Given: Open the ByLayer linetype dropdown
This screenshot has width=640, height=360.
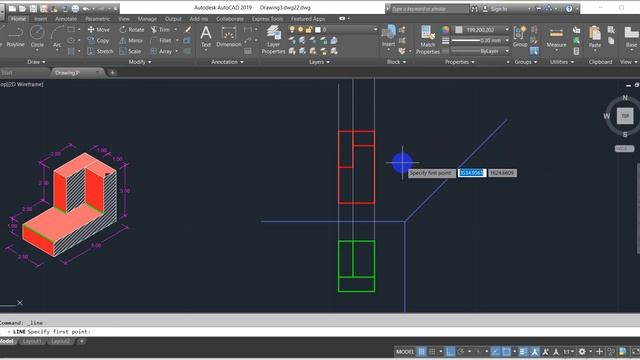Looking at the screenshot, I should tap(507, 51).
